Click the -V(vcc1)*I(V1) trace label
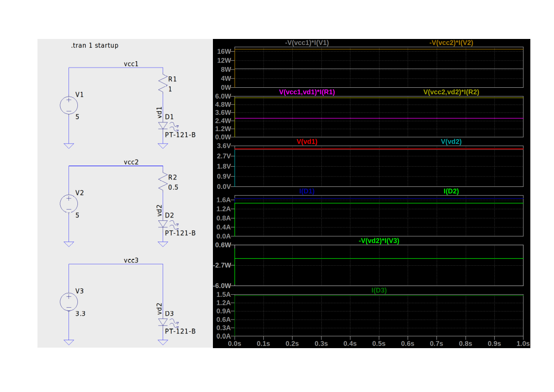554x392 pixels. click(x=307, y=43)
